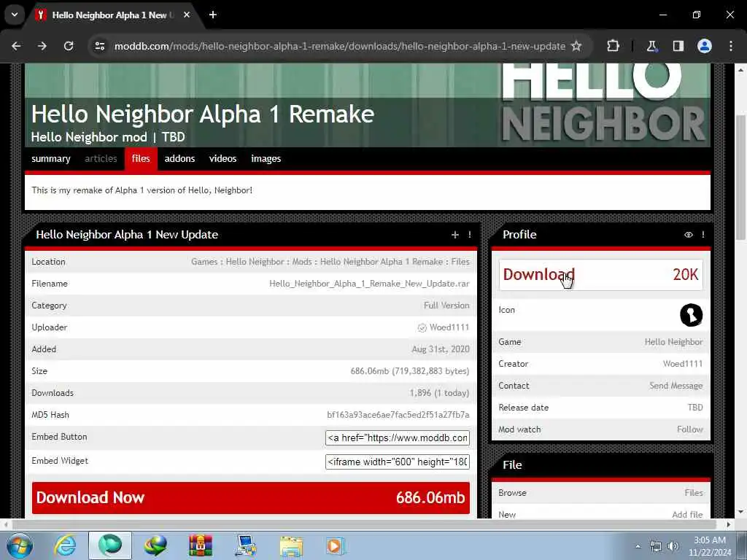Image resolution: width=747 pixels, height=560 pixels.
Task: Click the Mods breadcrumb link
Action: pos(301,262)
